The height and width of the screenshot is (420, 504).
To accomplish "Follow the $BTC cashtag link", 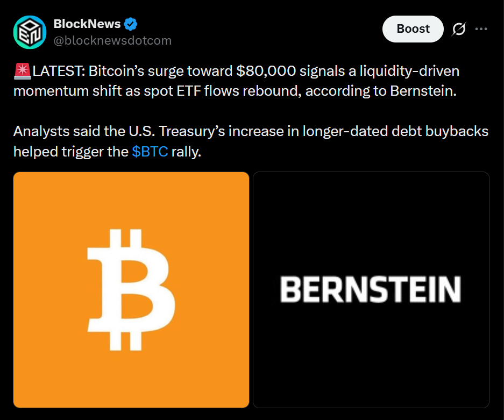I will (x=150, y=151).
